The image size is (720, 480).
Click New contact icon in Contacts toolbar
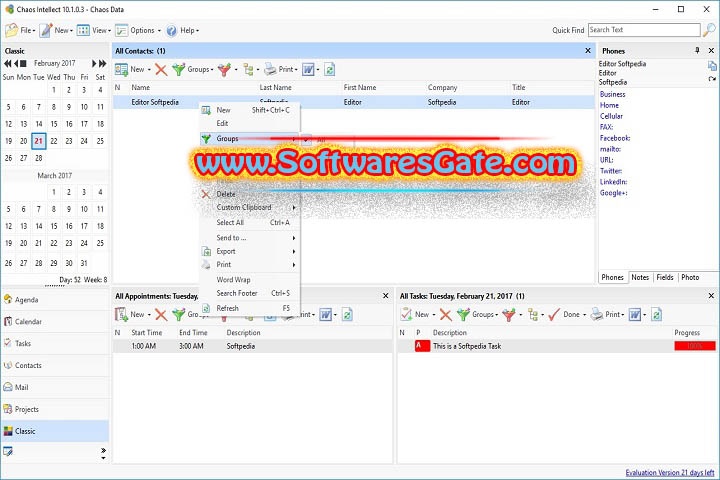point(121,70)
